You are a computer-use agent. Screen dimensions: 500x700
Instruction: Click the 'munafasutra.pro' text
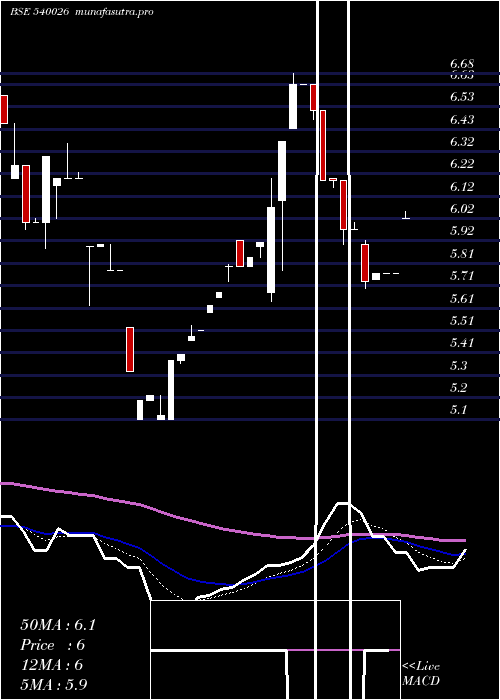click(x=115, y=12)
